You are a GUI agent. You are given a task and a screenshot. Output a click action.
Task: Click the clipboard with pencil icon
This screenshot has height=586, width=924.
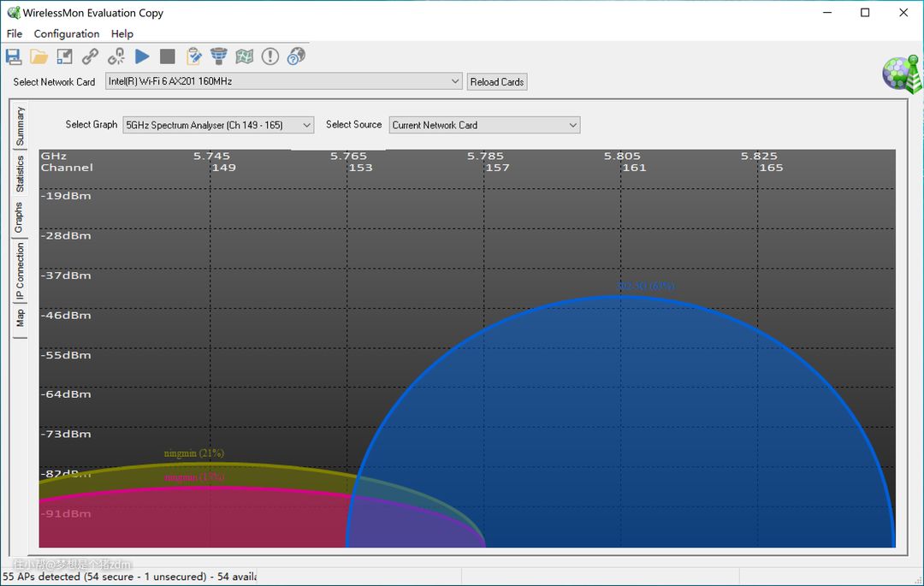click(194, 56)
